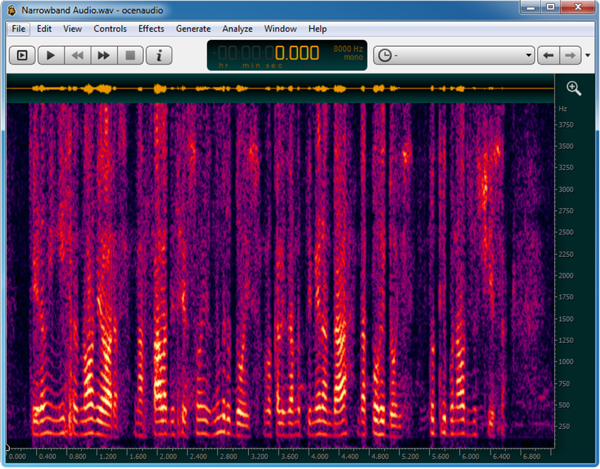The height and width of the screenshot is (469, 600).
Task: Expand the small toolbar overflow arrow
Action: tap(588, 55)
